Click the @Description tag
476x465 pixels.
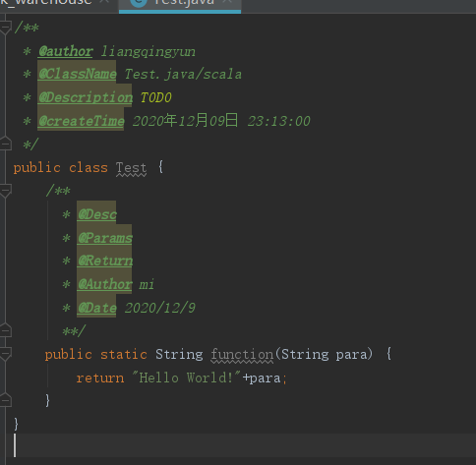coord(86,97)
